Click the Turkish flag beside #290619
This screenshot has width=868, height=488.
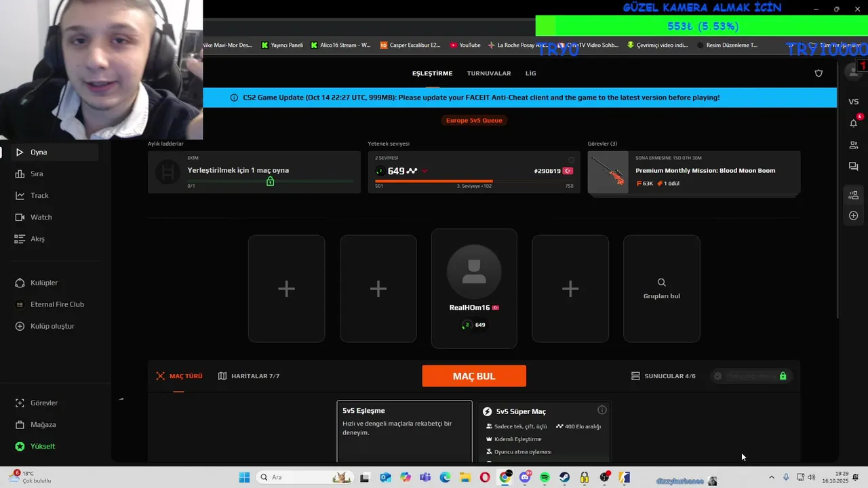(x=568, y=171)
